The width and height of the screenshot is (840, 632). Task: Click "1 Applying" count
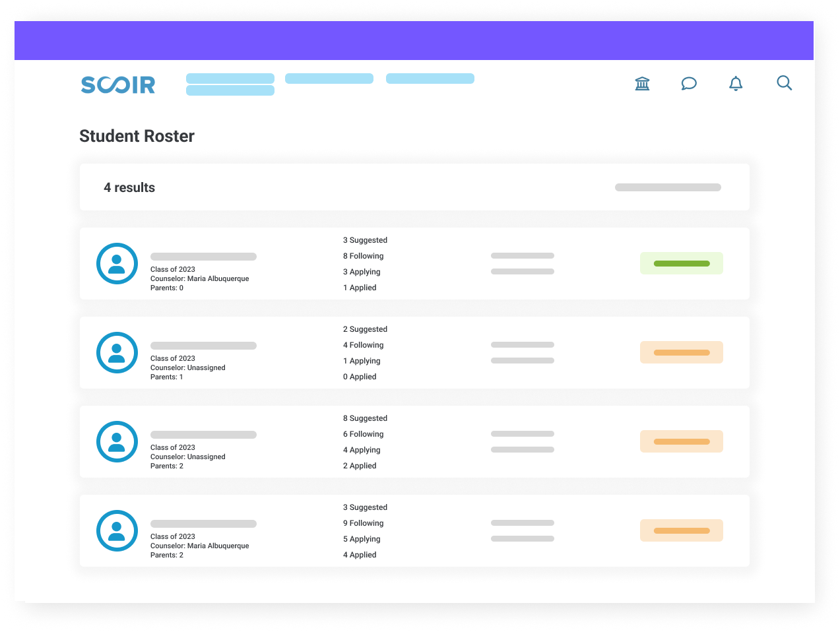click(362, 361)
